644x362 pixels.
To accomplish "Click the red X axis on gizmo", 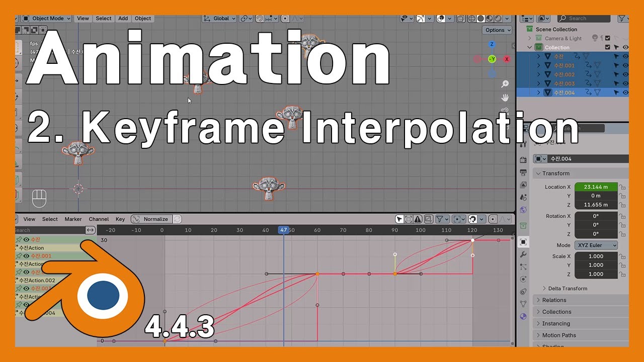I will click(x=507, y=59).
